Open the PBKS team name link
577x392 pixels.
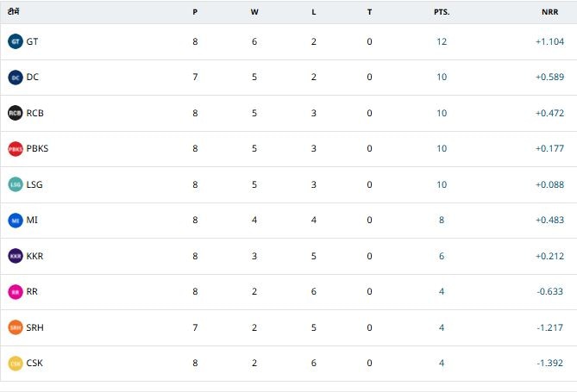pyautogui.click(x=37, y=148)
